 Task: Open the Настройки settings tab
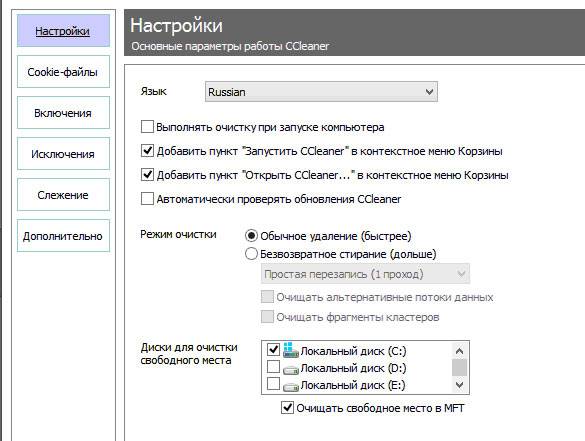pos(63,31)
